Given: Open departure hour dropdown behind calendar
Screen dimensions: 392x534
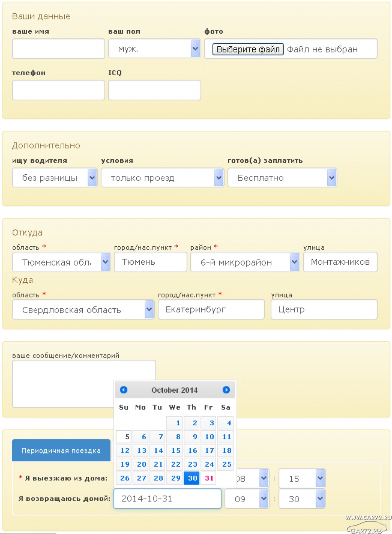Looking at the screenshot, I should coord(253,478).
